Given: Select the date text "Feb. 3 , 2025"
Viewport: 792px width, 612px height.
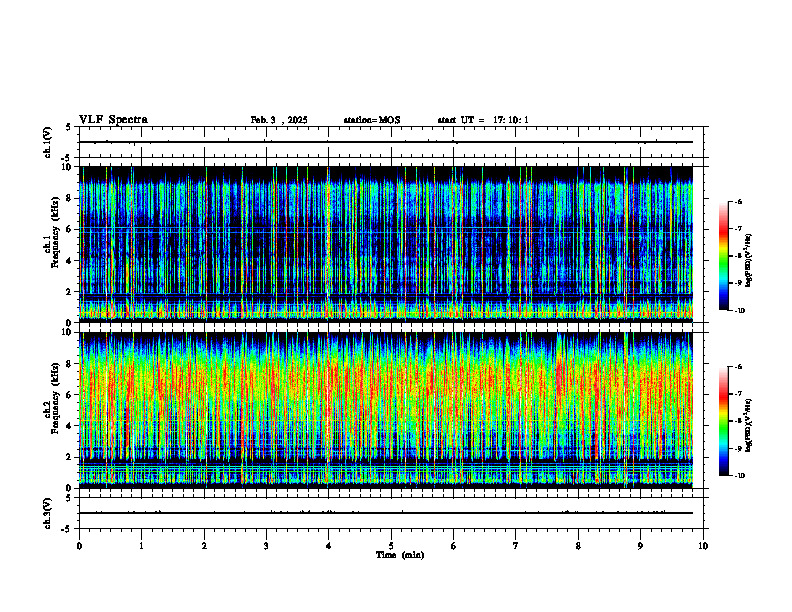Looking at the screenshot, I should (279, 120).
